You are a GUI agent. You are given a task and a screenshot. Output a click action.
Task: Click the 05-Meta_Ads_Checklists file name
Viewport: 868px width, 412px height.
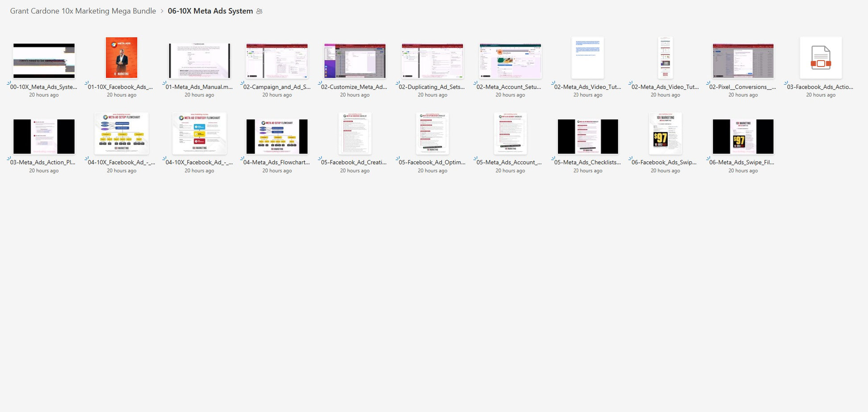coord(587,162)
